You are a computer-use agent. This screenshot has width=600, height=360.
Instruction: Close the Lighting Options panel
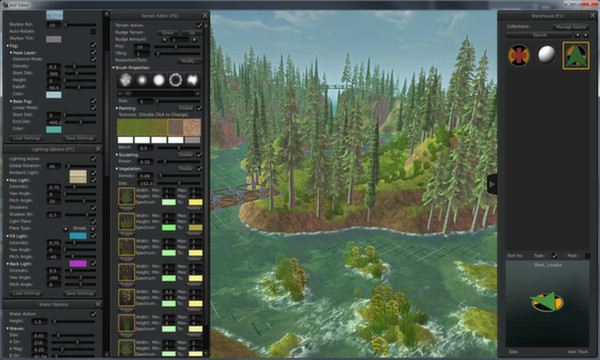click(98, 149)
